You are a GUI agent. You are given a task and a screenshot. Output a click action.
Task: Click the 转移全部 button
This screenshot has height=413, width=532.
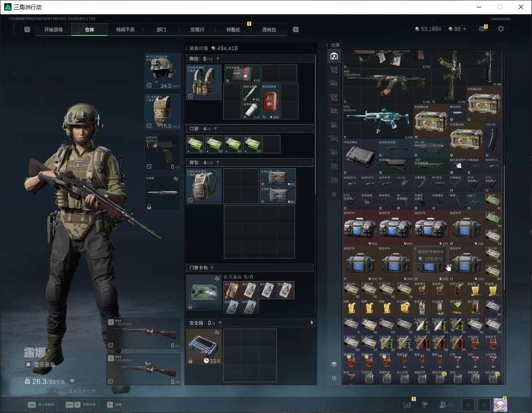[81, 405]
